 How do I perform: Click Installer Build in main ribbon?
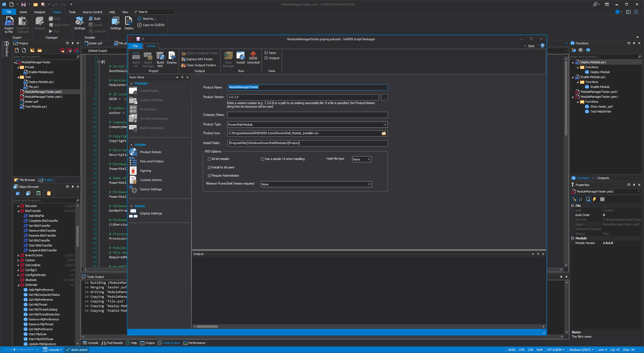95,19
